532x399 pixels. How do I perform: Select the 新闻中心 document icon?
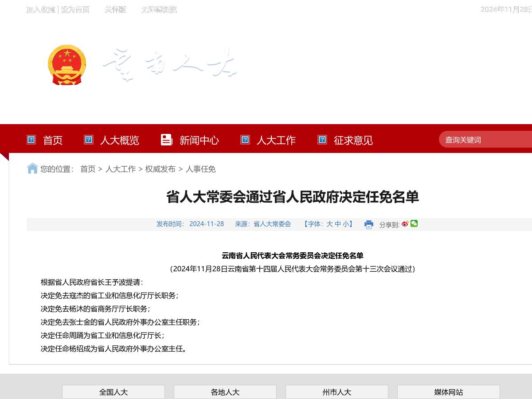pyautogui.click(x=166, y=139)
